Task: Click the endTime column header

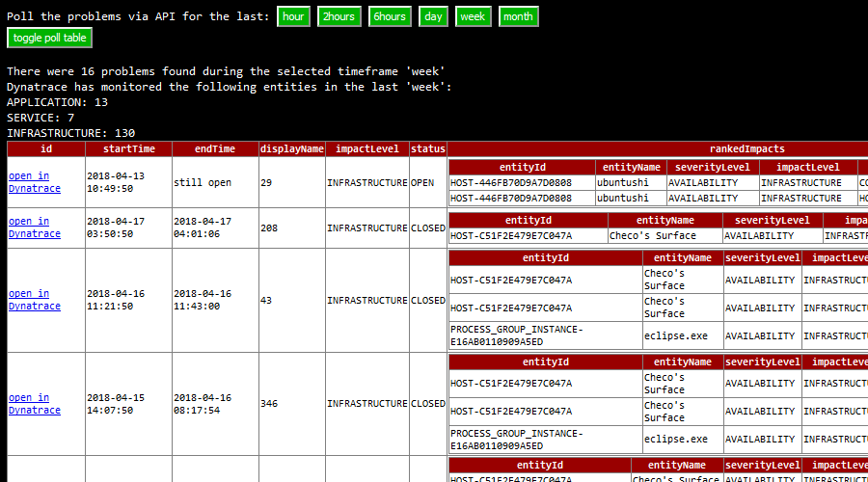Action: point(215,148)
